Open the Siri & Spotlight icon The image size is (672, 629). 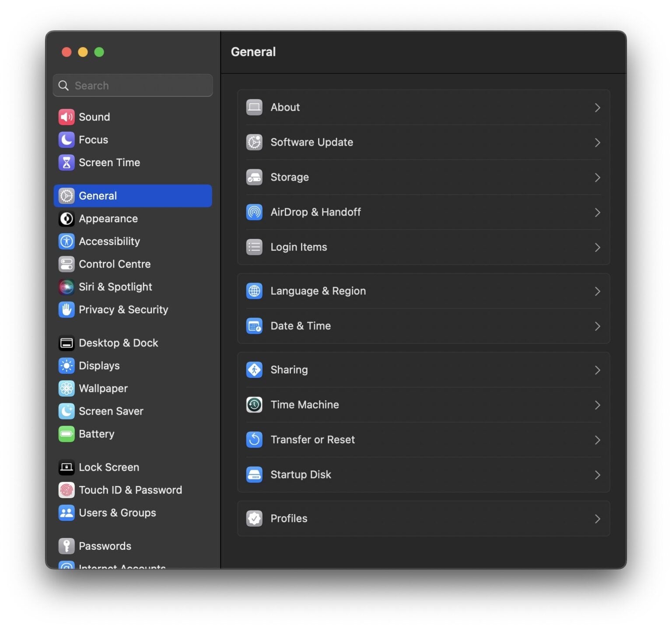[x=66, y=287]
